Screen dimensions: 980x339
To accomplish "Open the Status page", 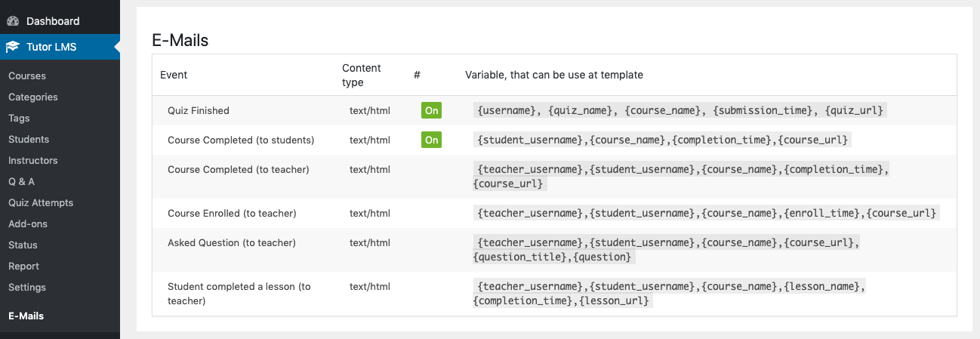I will (23, 245).
